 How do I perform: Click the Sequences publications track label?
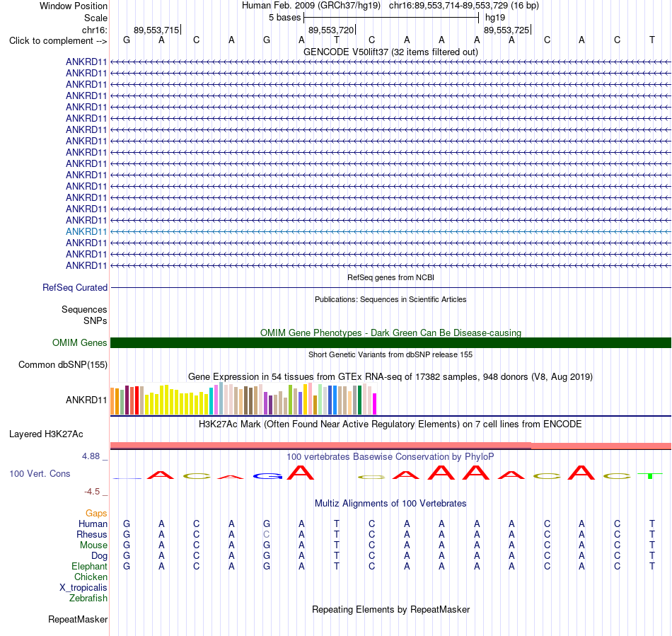84,309
